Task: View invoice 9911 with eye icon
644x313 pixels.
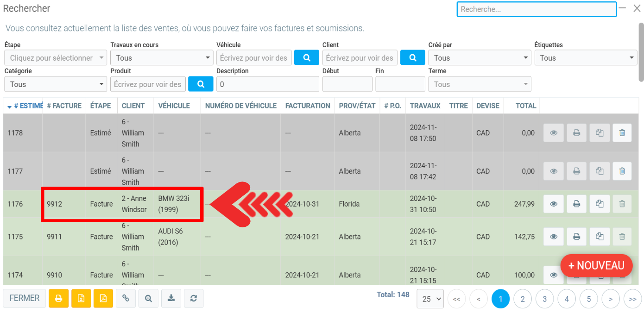Action: tap(554, 237)
